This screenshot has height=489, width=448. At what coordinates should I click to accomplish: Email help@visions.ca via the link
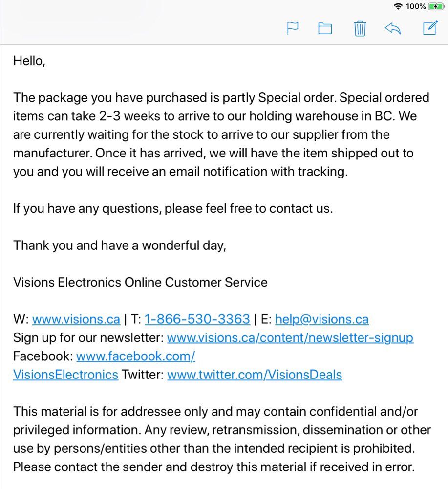point(321,320)
